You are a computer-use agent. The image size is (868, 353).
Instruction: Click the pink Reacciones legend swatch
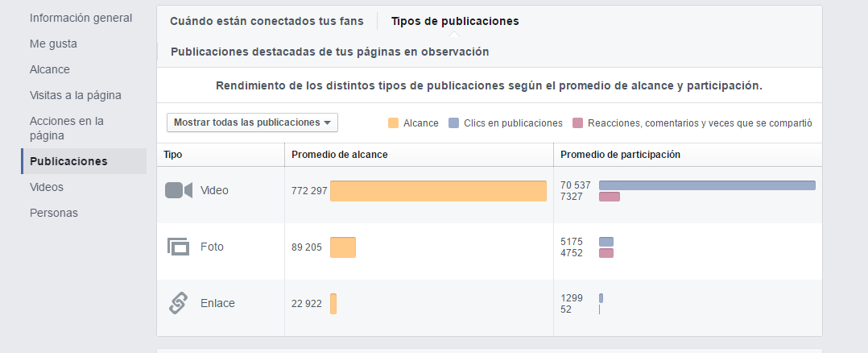click(x=578, y=123)
